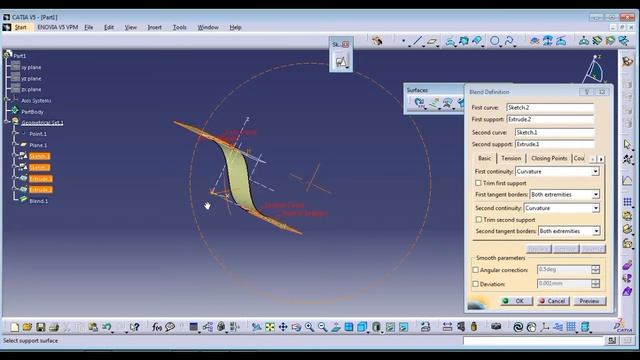Image resolution: width=640 pixels, height=360 pixels.
Task: Click Cancel in Blend Definition dialog
Action: click(552, 301)
